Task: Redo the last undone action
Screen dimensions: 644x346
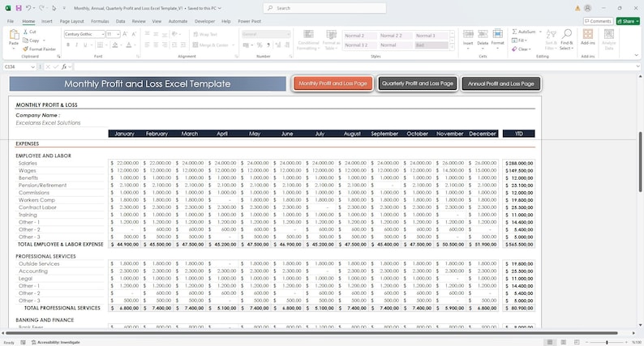Action: coord(41,8)
